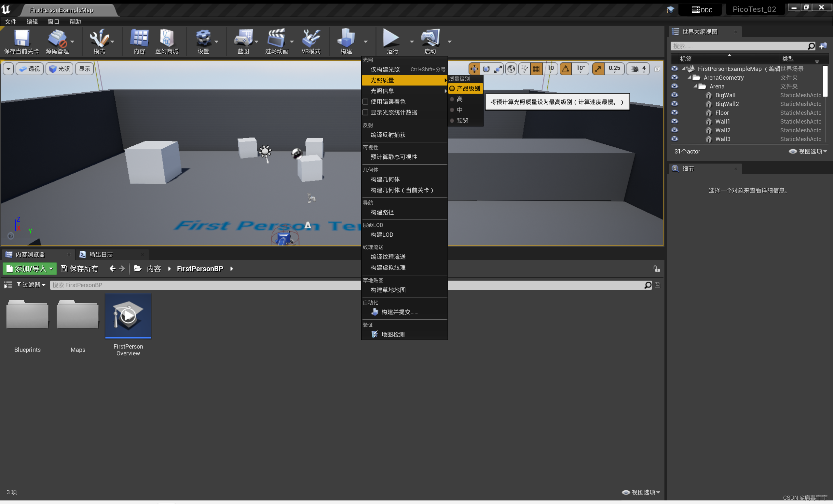
Task: Toggle grid snapping icon in viewport toolbar
Action: coord(536,69)
